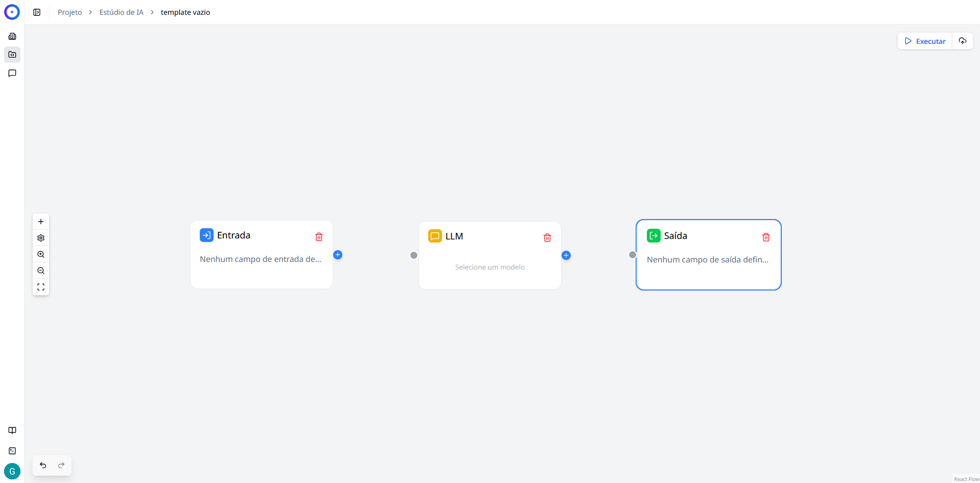The width and height of the screenshot is (980, 483).
Task: Remove the Saída node with trash icon
Action: click(x=766, y=237)
